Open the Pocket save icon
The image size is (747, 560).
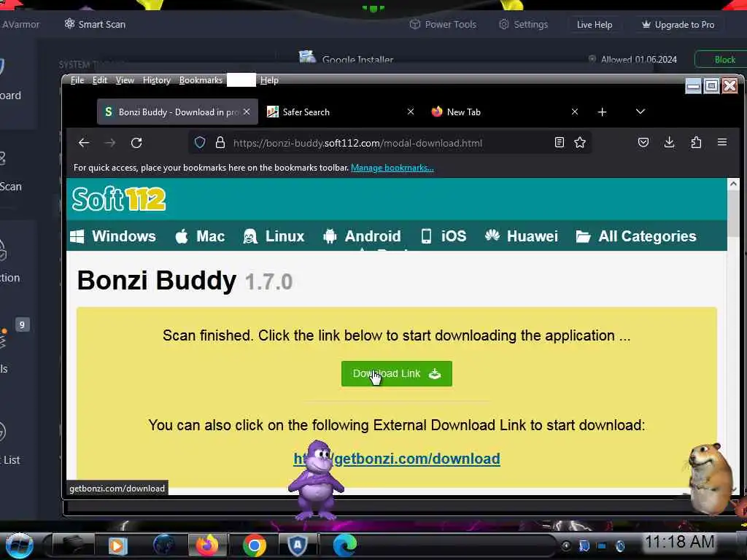pyautogui.click(x=643, y=142)
